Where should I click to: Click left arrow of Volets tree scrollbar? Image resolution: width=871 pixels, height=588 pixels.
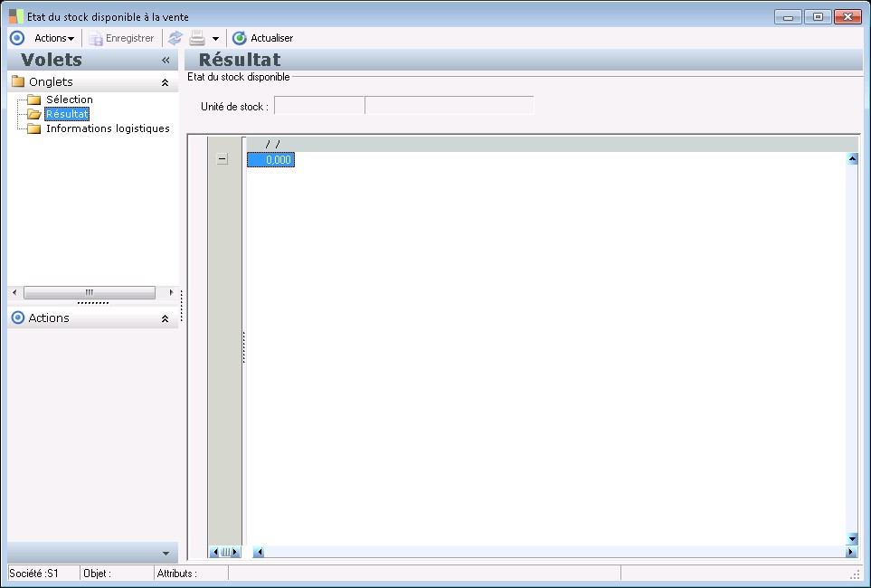(14, 292)
